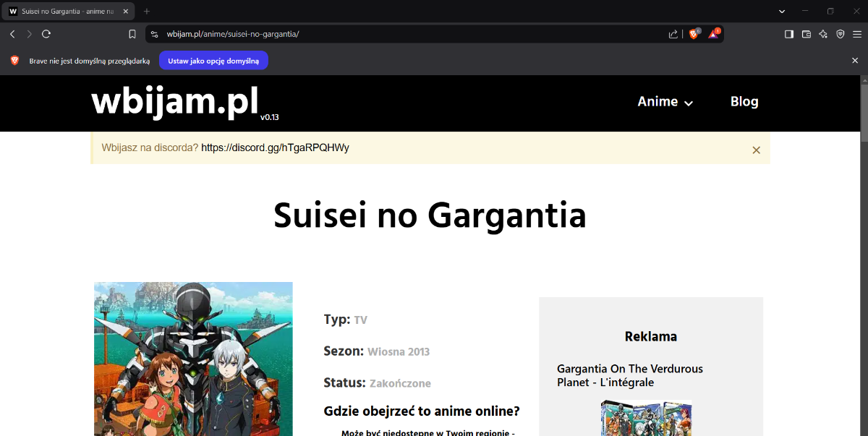Screen dimensions: 868x436
Task: Open the Brave main menu
Action: [x=857, y=34]
